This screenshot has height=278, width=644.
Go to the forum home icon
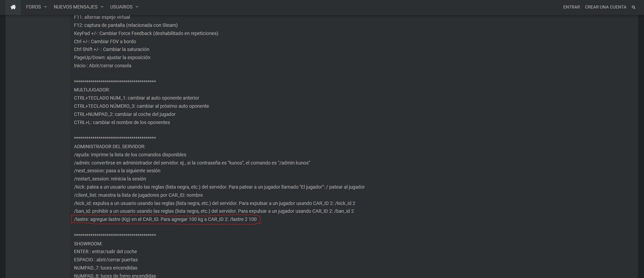coord(13,7)
